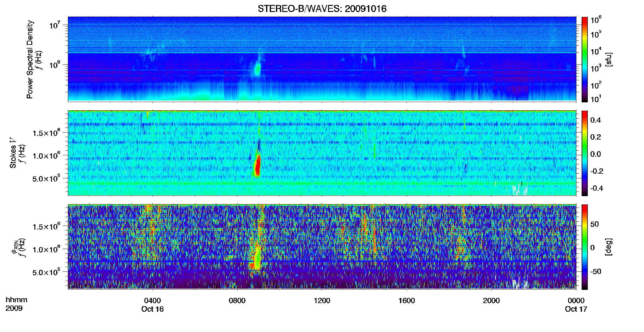Click the [deg] unit label
The height and width of the screenshot is (332, 644).
(x=609, y=247)
